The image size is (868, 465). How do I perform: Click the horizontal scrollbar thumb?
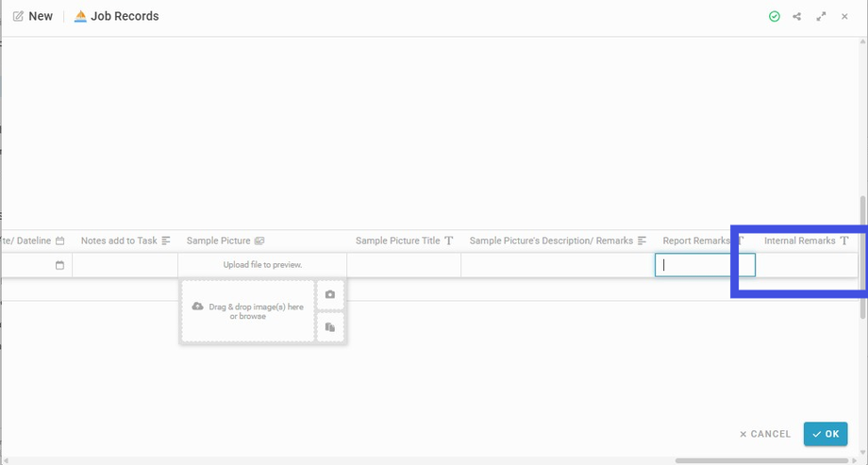tap(761, 460)
